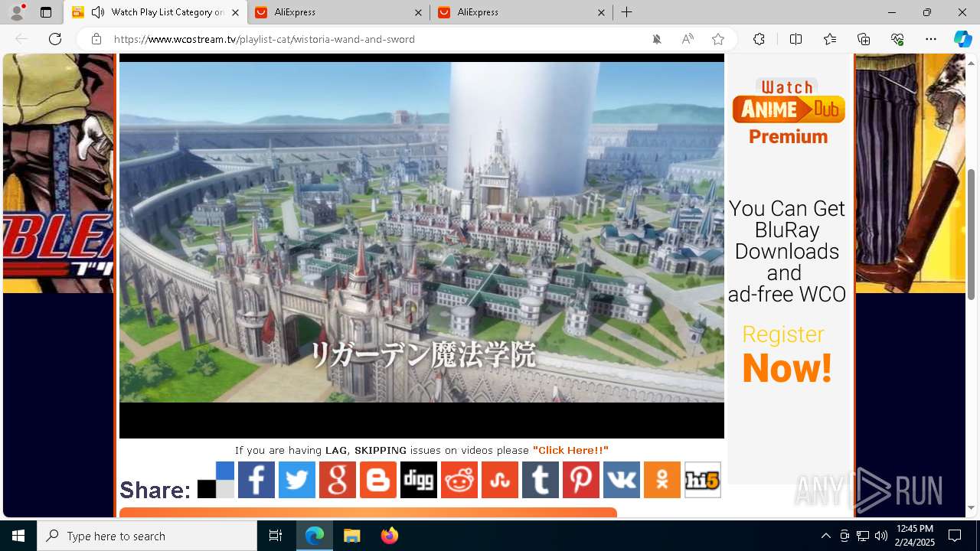Open Favorites list
Image resolution: width=980 pixels, height=551 pixels.
pos(830,39)
